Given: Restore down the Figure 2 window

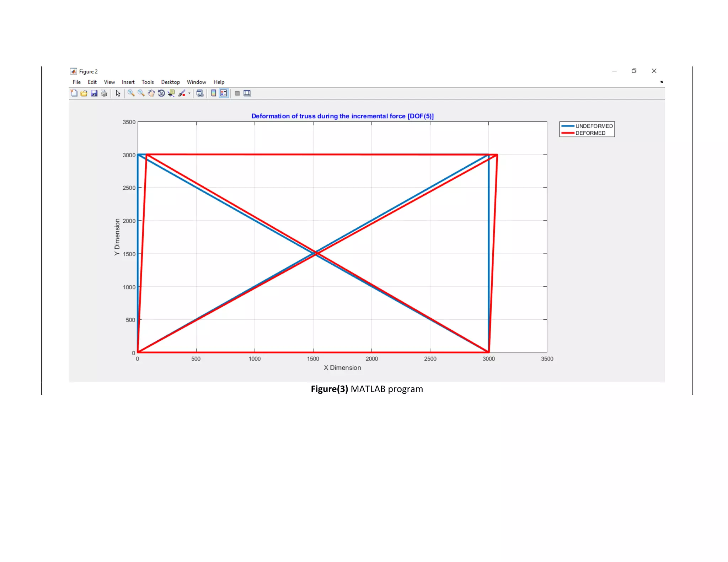Looking at the screenshot, I should click(x=634, y=71).
